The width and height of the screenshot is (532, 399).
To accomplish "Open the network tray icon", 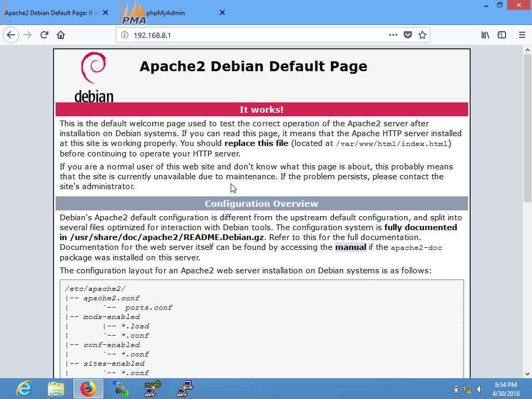I will point(467,389).
